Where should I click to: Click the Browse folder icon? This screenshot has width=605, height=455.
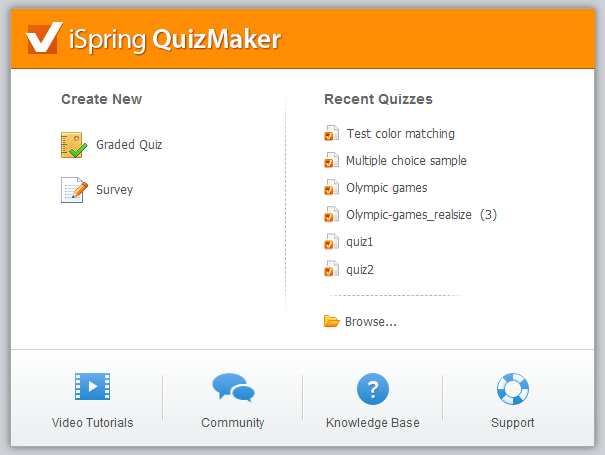[331, 321]
